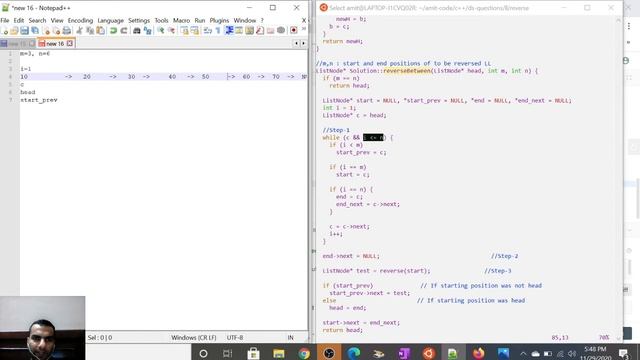
Task: Open the Replace dialog toolbar icon
Action: (147, 31)
